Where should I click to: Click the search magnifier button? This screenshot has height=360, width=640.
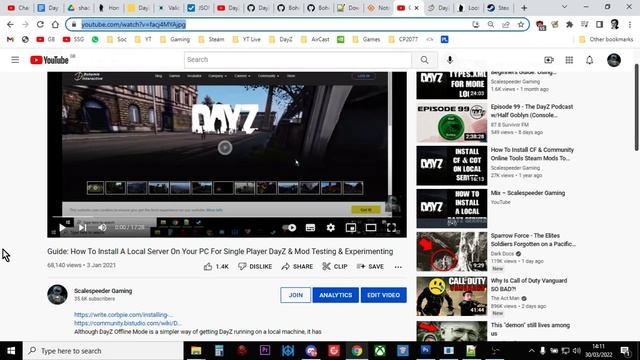(x=424, y=60)
